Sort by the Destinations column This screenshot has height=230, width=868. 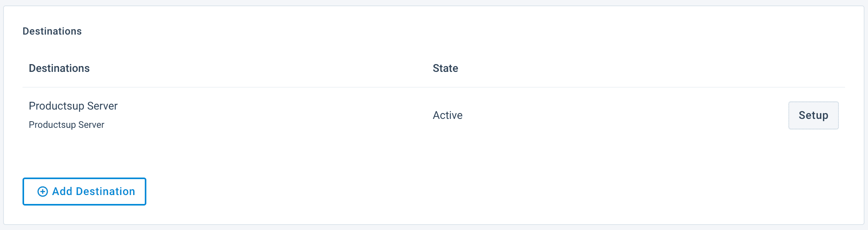[59, 68]
